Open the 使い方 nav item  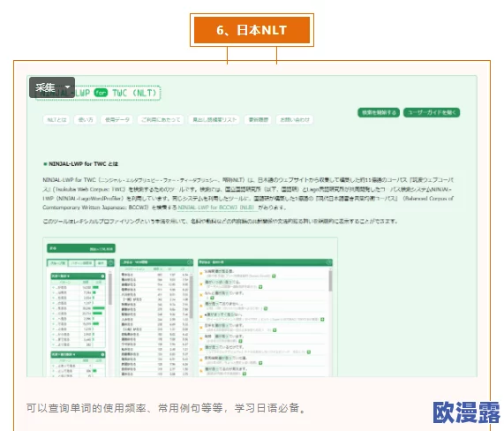tap(86, 119)
